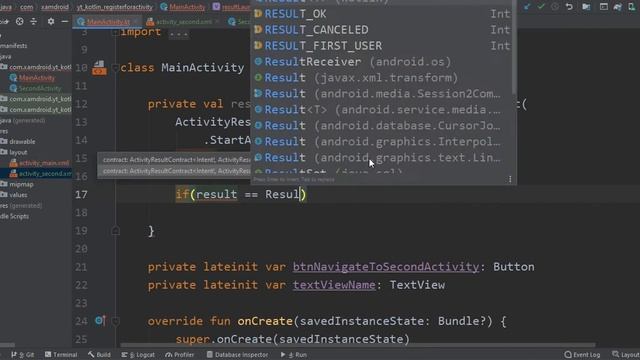Screen dimensions: 640x360
Task: Expand the folded import block on line 3
Action: point(116,32)
